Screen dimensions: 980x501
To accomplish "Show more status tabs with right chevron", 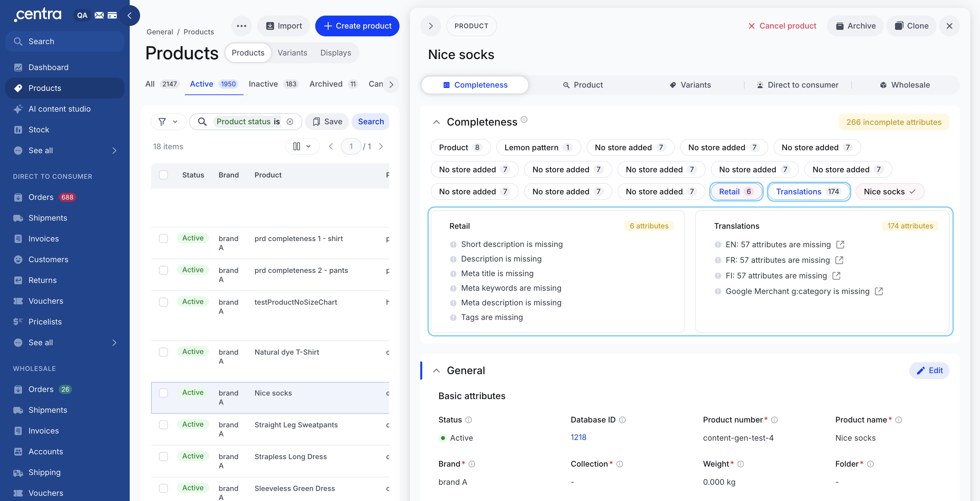I will [391, 84].
